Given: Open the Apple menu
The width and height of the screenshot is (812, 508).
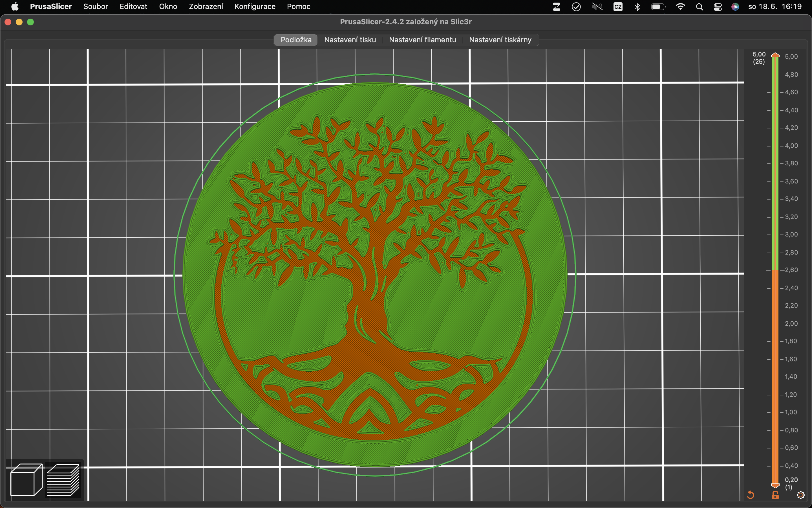Looking at the screenshot, I should (15, 6).
